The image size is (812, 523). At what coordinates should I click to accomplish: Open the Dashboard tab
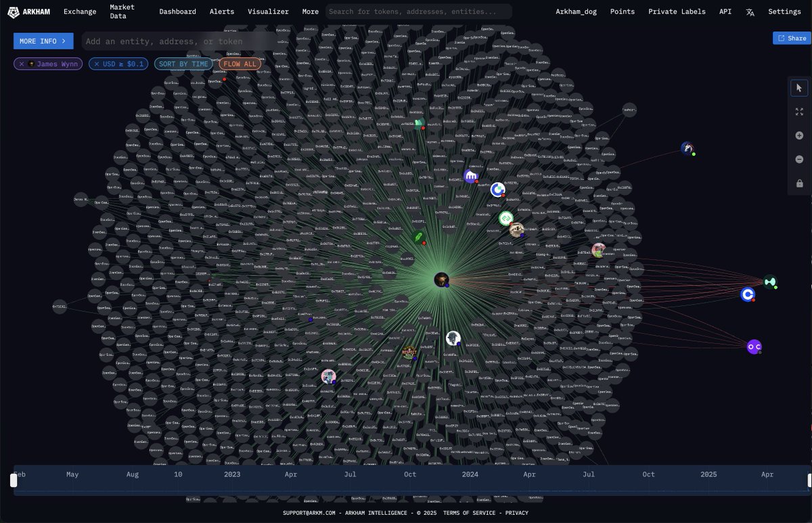[x=177, y=12]
